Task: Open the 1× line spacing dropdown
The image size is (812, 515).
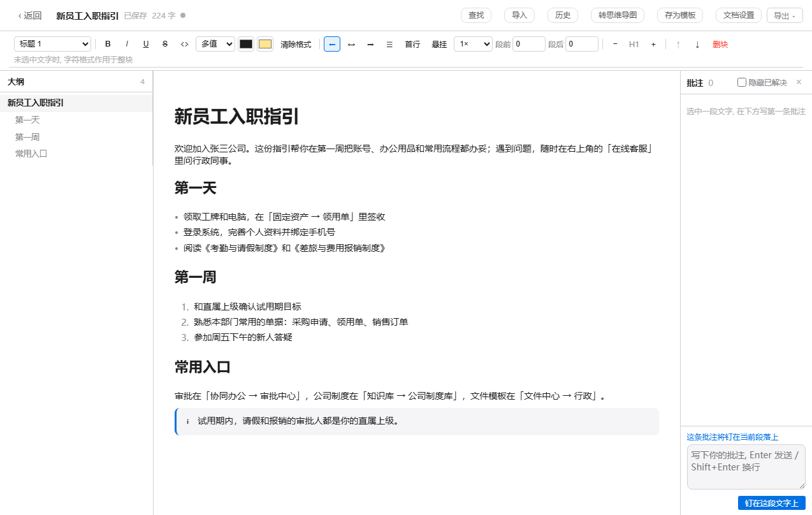Action: [473, 44]
